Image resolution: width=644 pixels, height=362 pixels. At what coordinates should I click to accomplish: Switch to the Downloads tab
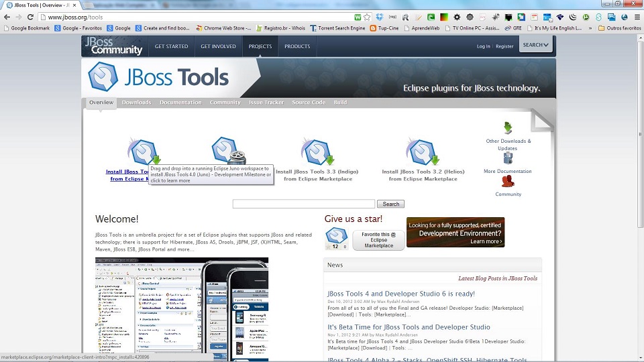pos(136,103)
